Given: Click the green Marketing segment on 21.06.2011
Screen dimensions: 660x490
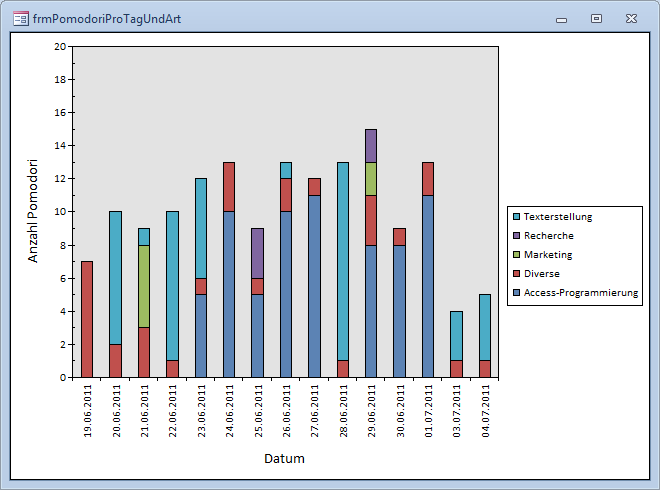Looking at the screenshot, I should (x=144, y=286).
